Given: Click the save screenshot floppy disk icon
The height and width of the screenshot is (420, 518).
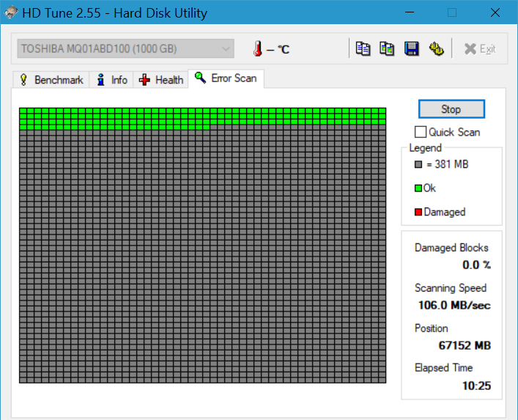Looking at the screenshot, I should pos(412,48).
